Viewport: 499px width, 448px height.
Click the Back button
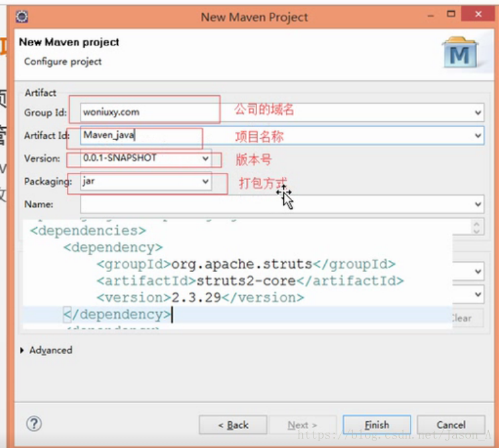pyautogui.click(x=233, y=425)
